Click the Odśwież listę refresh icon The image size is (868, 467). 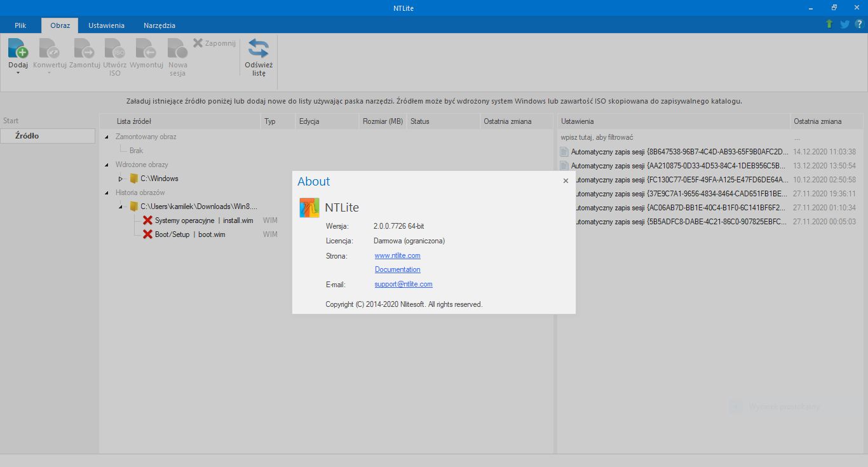point(259,48)
